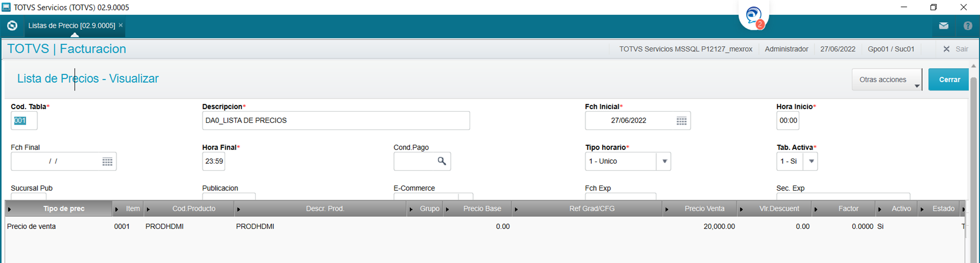Click Gpo01 / Suc01 branch label

(x=891, y=49)
